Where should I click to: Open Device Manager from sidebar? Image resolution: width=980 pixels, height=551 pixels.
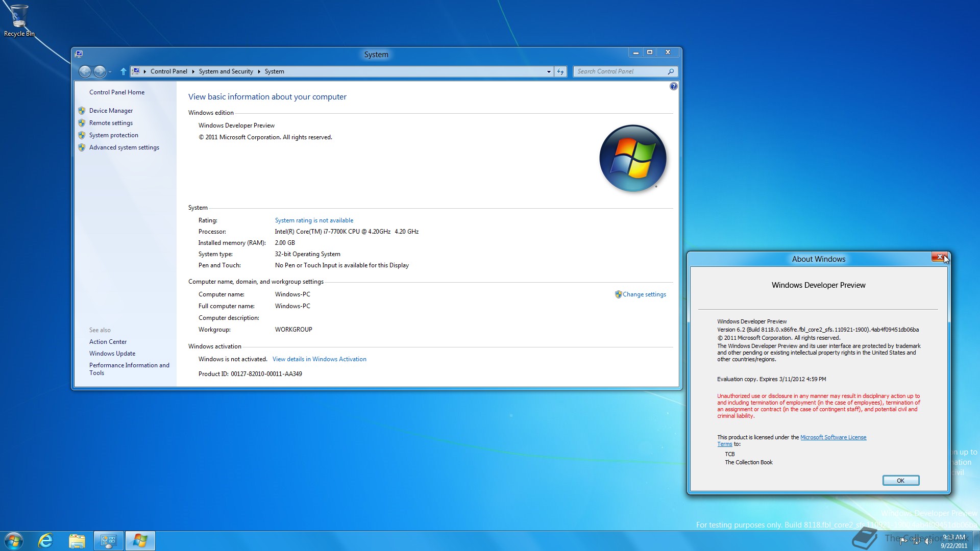[x=111, y=111]
